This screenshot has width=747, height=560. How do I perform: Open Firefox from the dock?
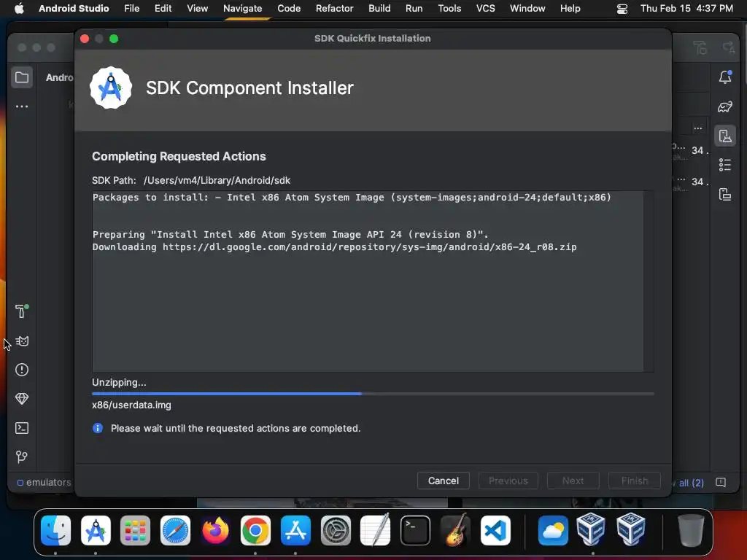(215, 531)
